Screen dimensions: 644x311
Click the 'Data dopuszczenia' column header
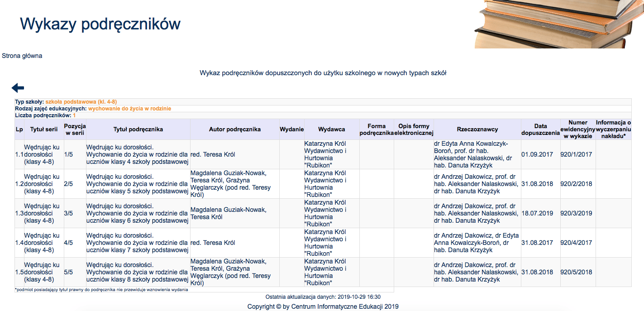click(541, 129)
